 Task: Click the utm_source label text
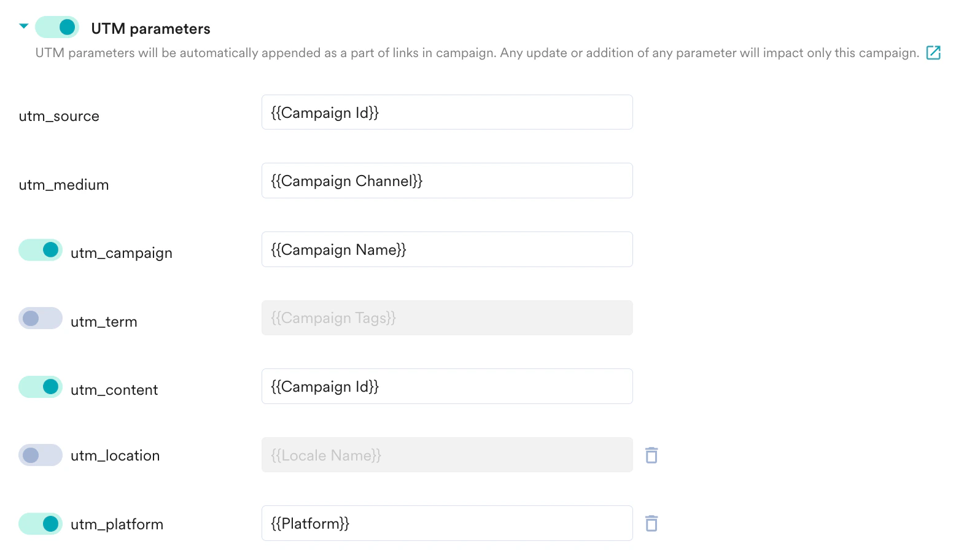tap(59, 115)
